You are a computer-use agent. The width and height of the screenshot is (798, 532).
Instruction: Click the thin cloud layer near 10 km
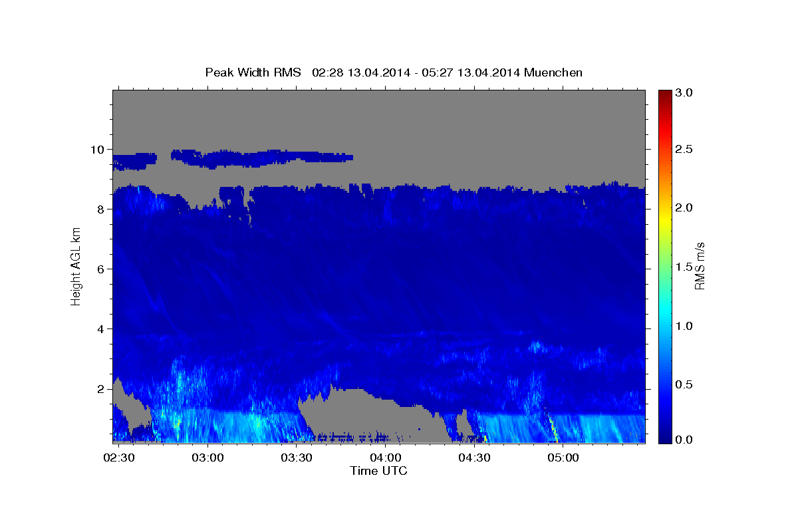click(262, 158)
